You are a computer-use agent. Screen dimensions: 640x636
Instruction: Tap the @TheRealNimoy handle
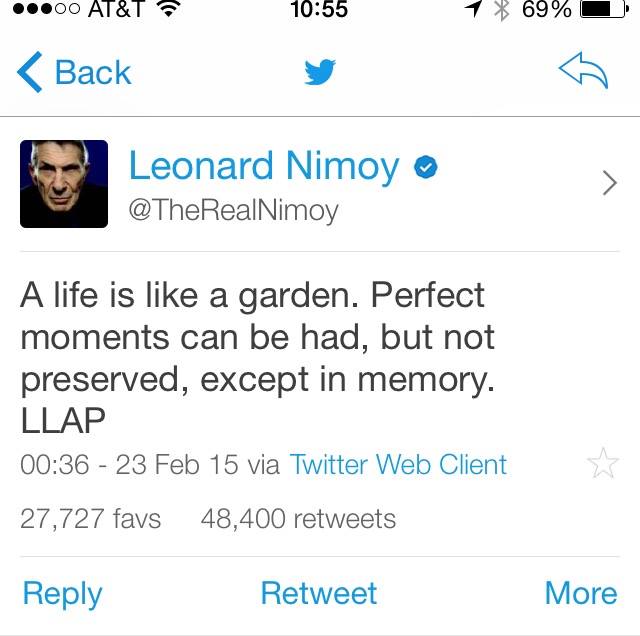pyautogui.click(x=234, y=211)
